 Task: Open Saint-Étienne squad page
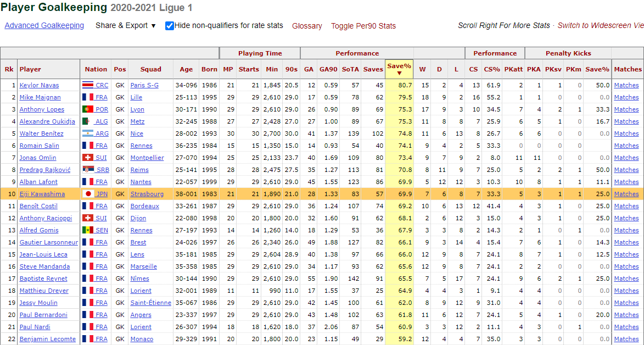(x=151, y=303)
